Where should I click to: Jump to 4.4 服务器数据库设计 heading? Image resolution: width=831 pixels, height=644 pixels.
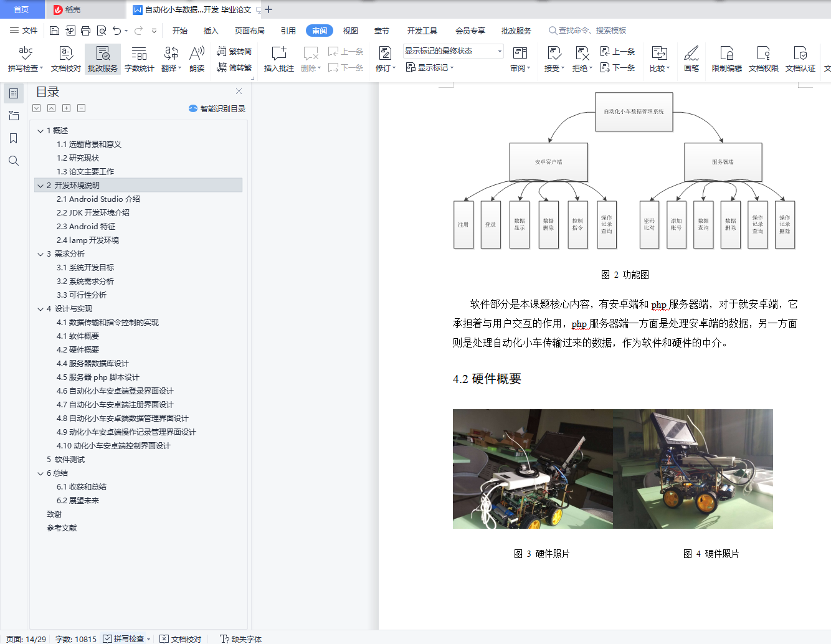(93, 364)
